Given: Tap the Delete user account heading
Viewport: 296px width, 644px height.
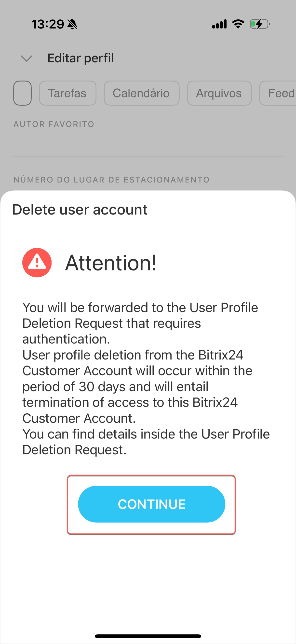Looking at the screenshot, I should (x=80, y=210).
